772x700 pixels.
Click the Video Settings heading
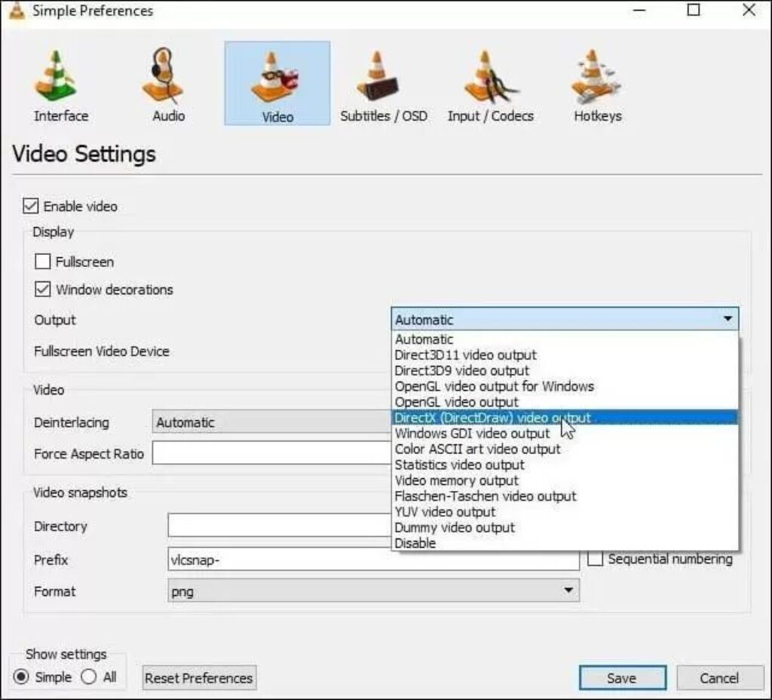(84, 154)
